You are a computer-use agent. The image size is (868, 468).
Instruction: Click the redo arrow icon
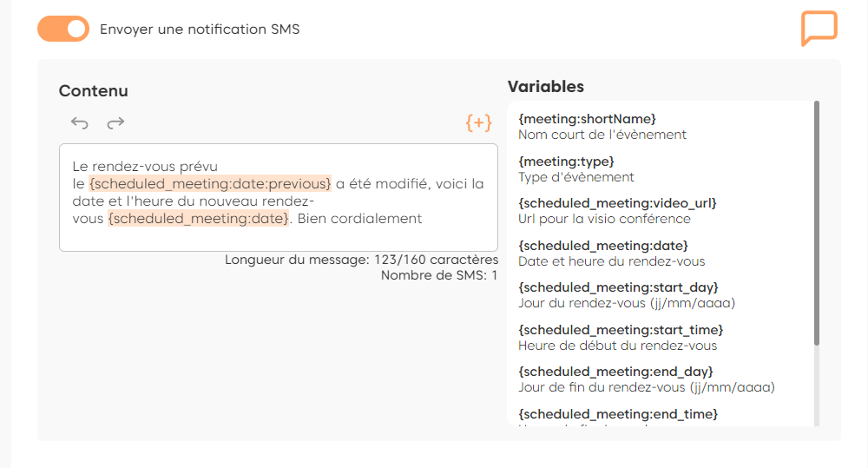115,123
